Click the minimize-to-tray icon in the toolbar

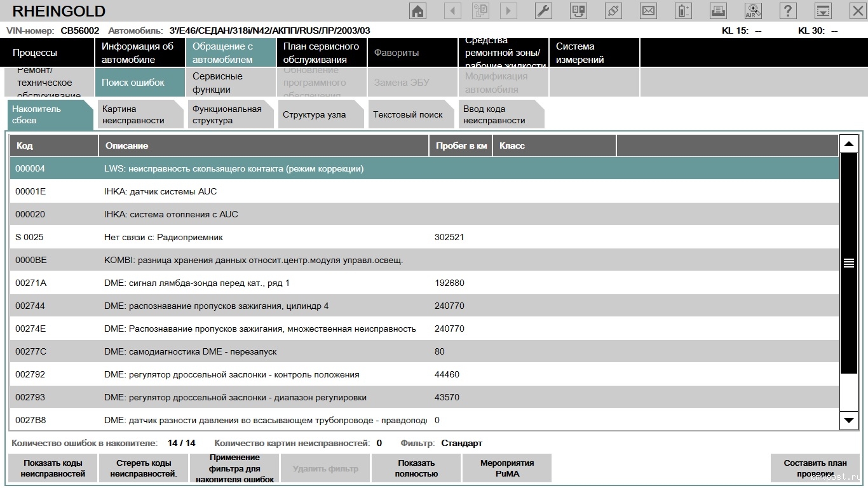(x=823, y=11)
